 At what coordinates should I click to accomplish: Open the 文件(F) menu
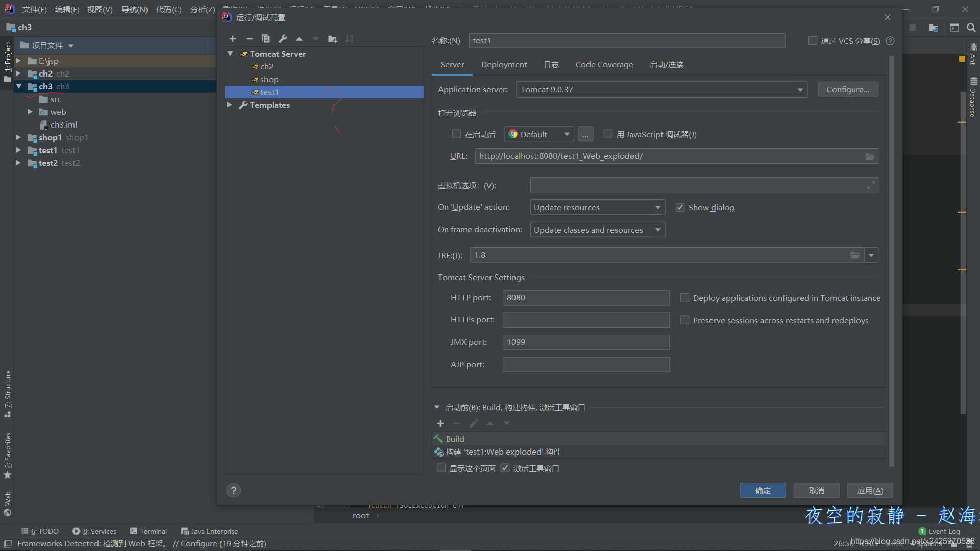[34, 10]
